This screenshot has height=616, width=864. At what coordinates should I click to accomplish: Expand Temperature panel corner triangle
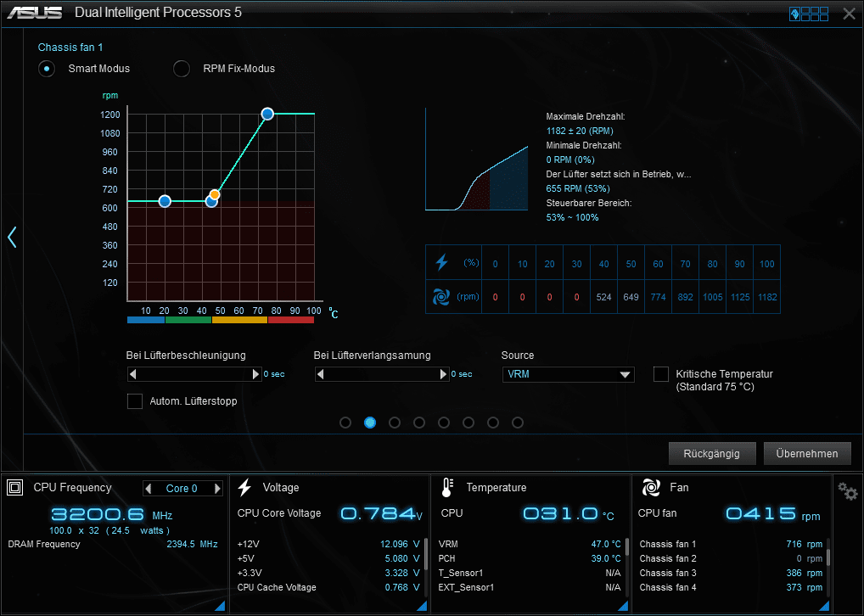pos(623,606)
